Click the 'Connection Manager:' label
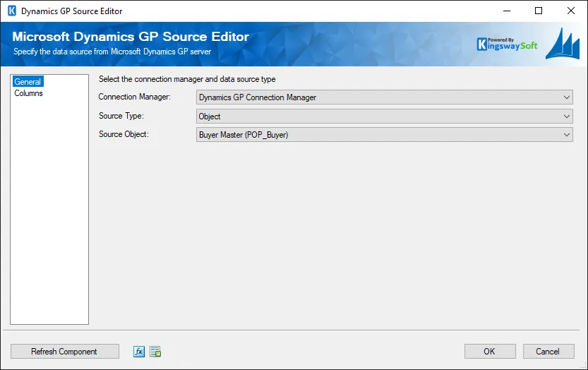Screen dimensions: 588x370 point(135,97)
